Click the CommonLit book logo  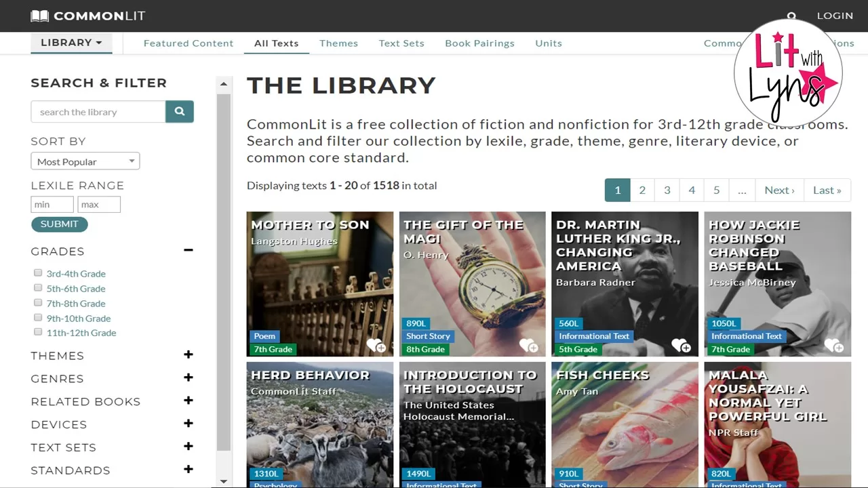tap(40, 16)
